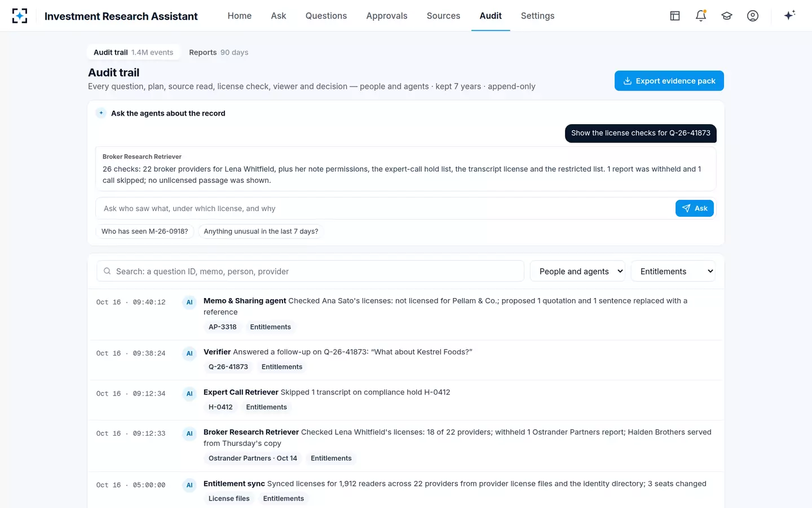
Task: Switch to the Reports 90 days sub-tab
Action: pyautogui.click(x=219, y=52)
